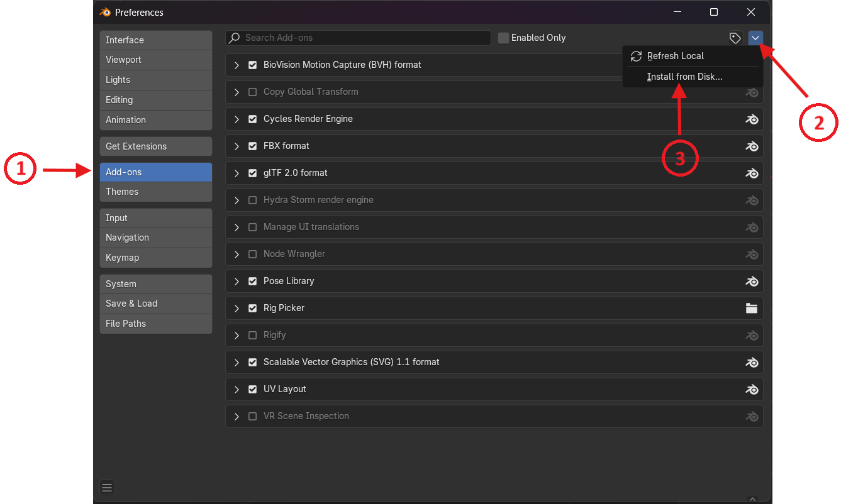
Task: Select Install from Disk menu option
Action: [684, 77]
